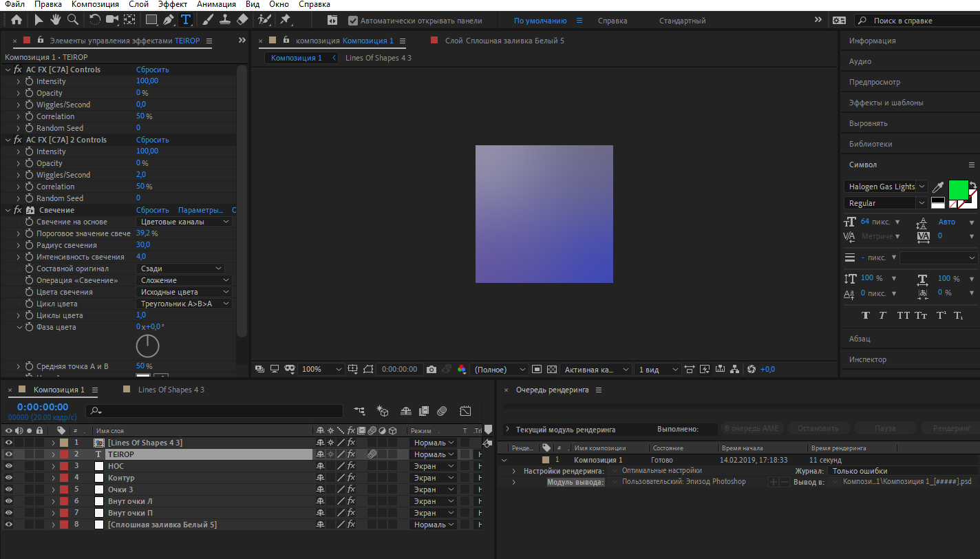980x559 pixels.
Task: Select the Puppet Pin tool
Action: point(285,20)
